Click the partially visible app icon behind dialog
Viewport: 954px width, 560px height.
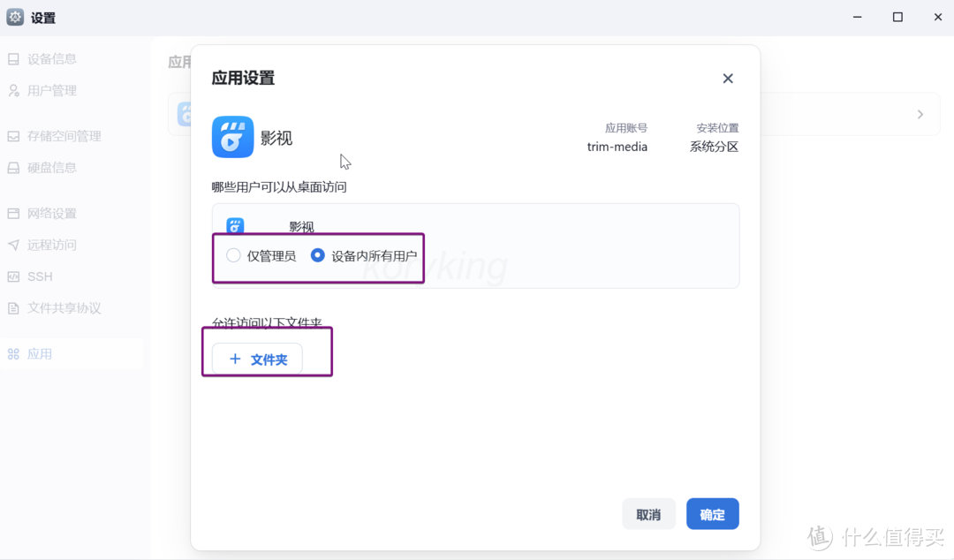185,114
